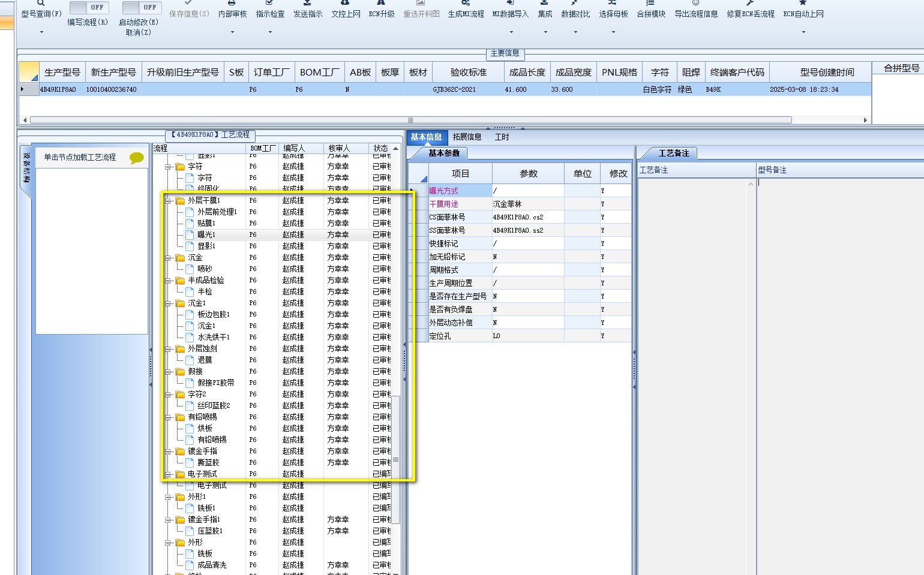Click the document icon of 贴膜1
The height and width of the screenshot is (575, 924).
(x=190, y=223)
